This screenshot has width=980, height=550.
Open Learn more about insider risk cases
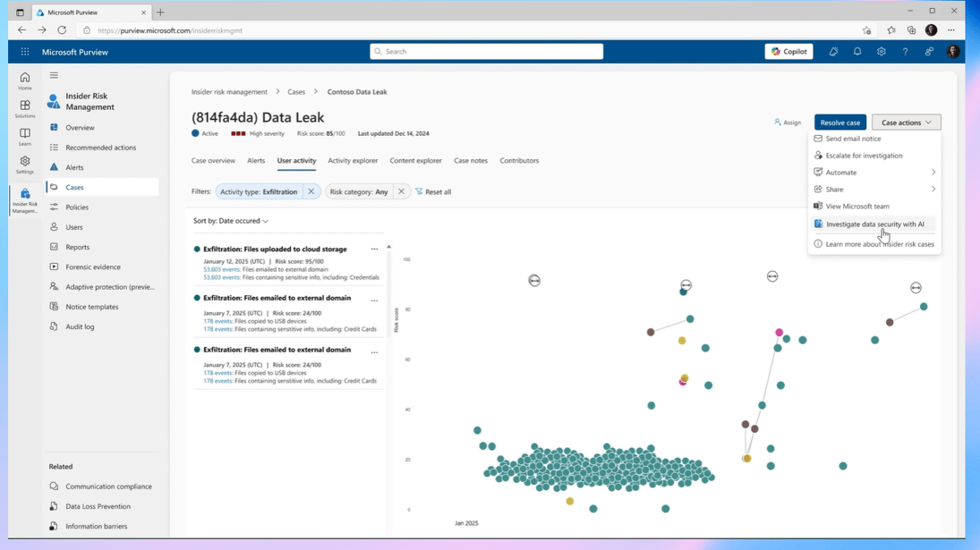pos(874,244)
